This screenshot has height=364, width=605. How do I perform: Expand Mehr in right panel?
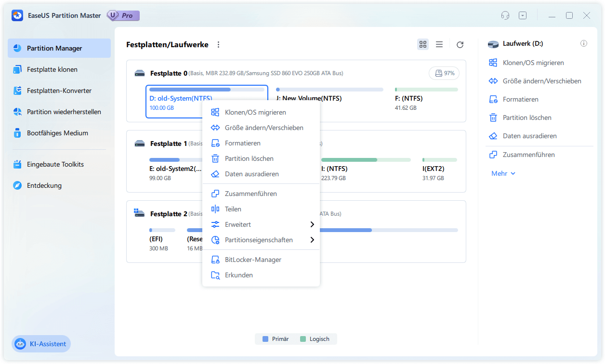click(503, 173)
